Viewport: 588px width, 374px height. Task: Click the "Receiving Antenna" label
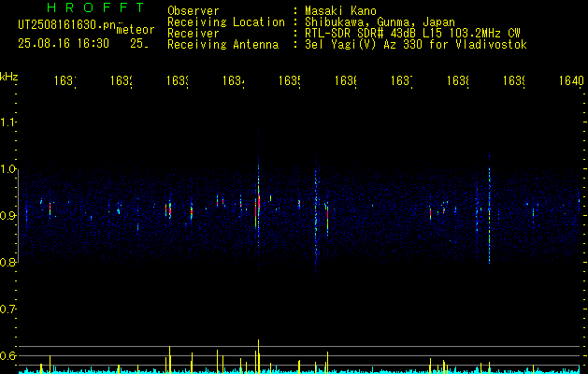tap(222, 45)
